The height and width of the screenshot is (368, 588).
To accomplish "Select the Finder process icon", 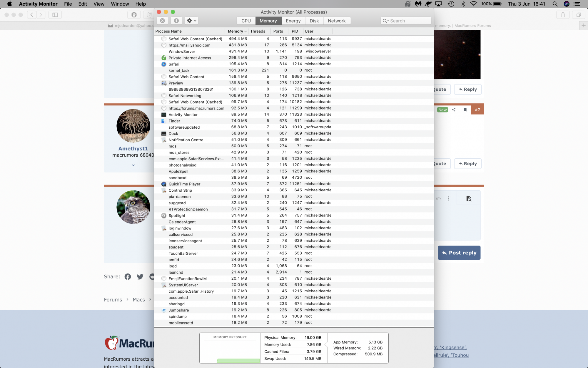I will coord(164,121).
